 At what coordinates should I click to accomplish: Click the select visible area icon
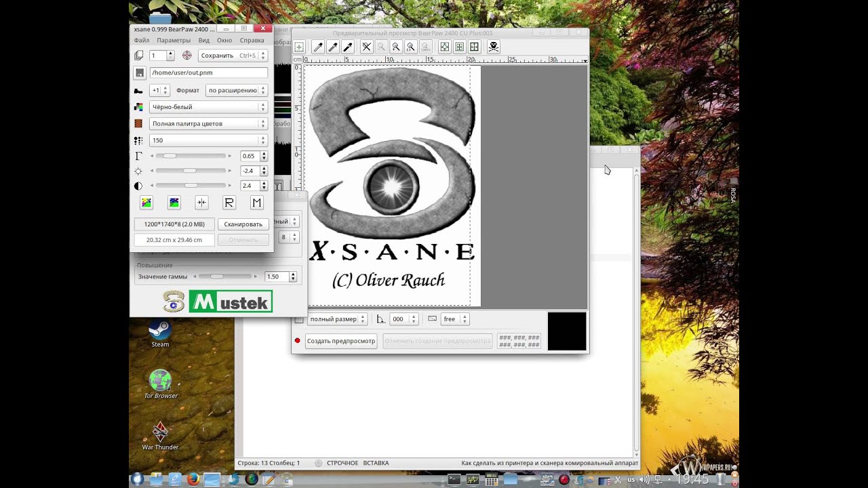tap(475, 47)
